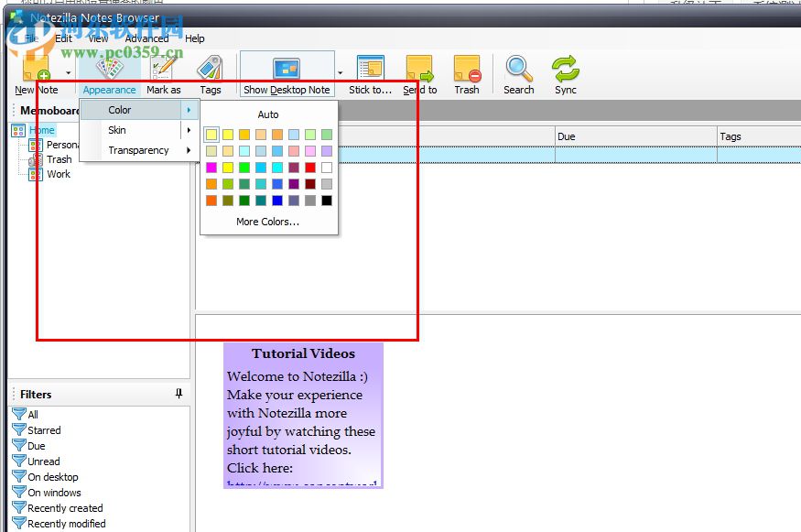801x532 pixels.
Task: Open More Colors... dialog
Action: click(268, 222)
